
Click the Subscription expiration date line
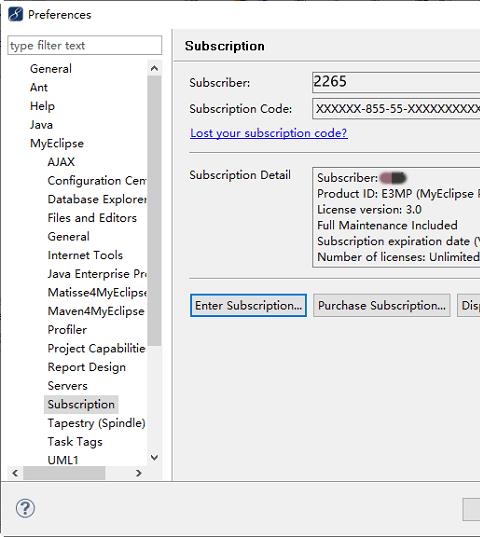399,241
